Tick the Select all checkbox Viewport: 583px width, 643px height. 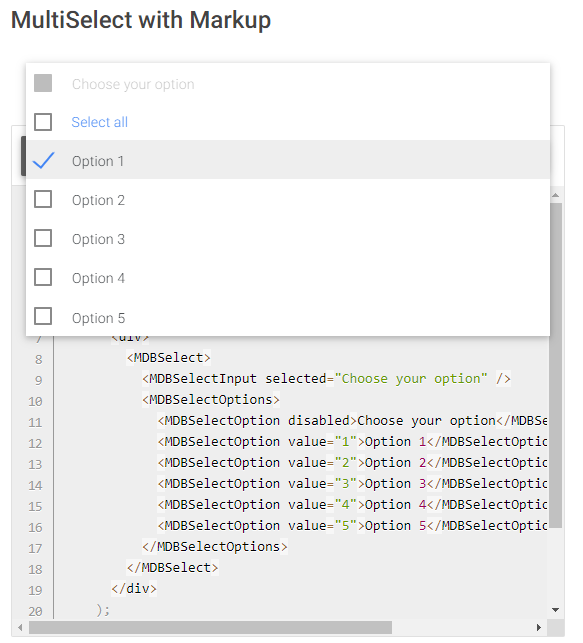tap(43, 122)
